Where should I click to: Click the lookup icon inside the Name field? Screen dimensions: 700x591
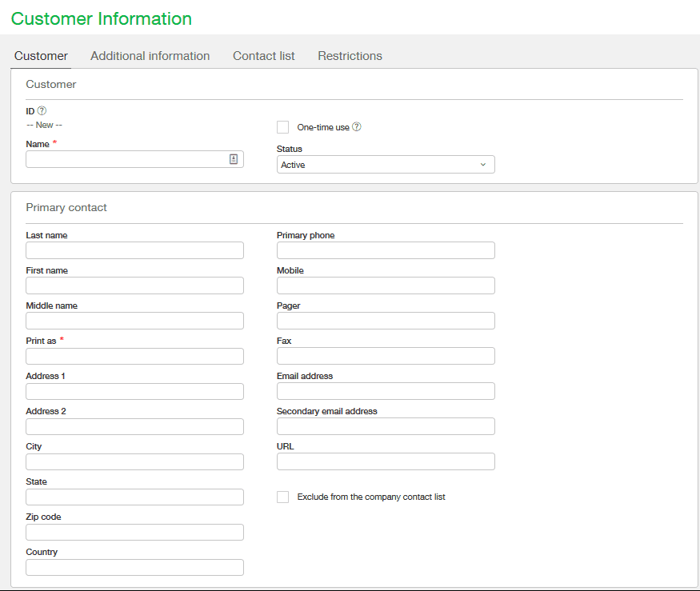pos(234,158)
